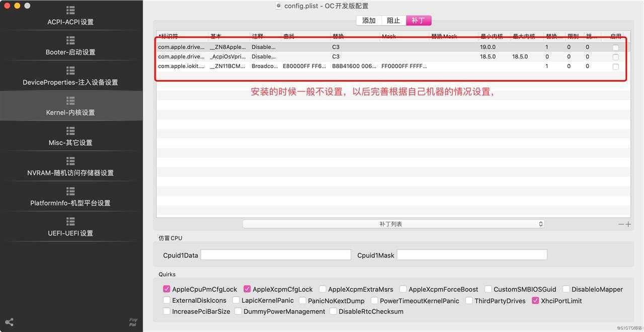The image size is (644, 332).
Task: Select the __ZN11BCM cell
Action: click(228, 66)
